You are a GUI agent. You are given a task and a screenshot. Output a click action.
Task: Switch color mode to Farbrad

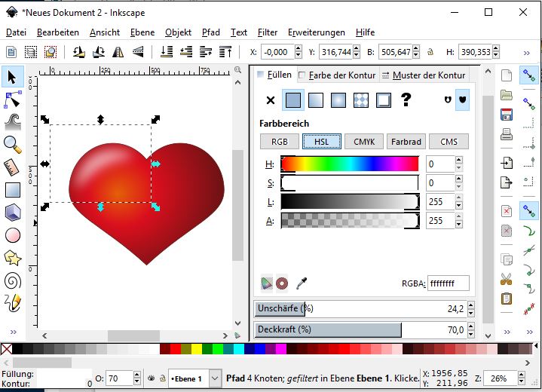coord(407,141)
